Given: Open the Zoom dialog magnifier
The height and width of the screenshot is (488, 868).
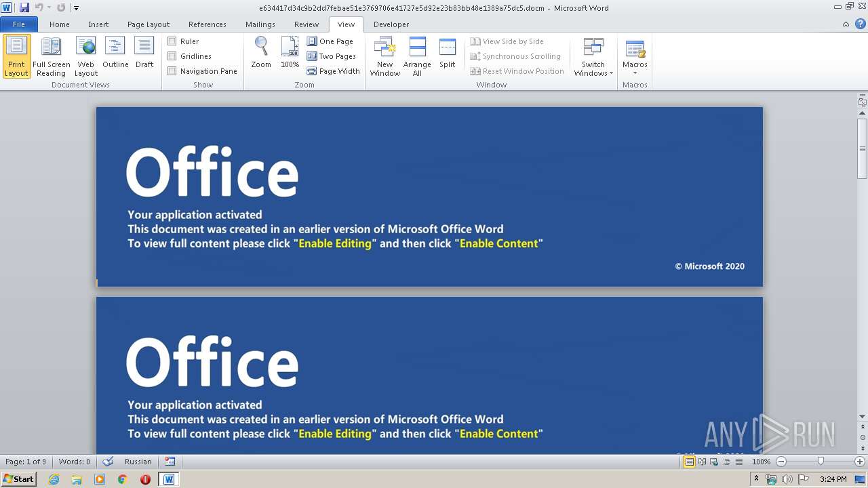Looking at the screenshot, I should (261, 53).
